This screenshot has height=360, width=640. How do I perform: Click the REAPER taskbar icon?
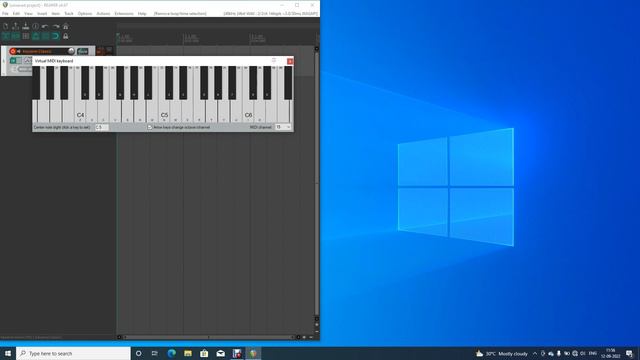[253, 353]
